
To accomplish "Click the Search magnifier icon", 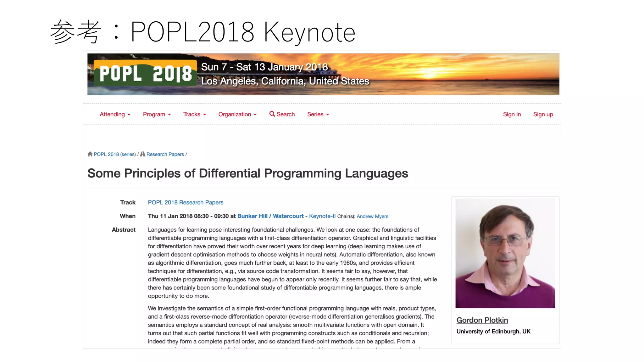I will click(x=272, y=114).
